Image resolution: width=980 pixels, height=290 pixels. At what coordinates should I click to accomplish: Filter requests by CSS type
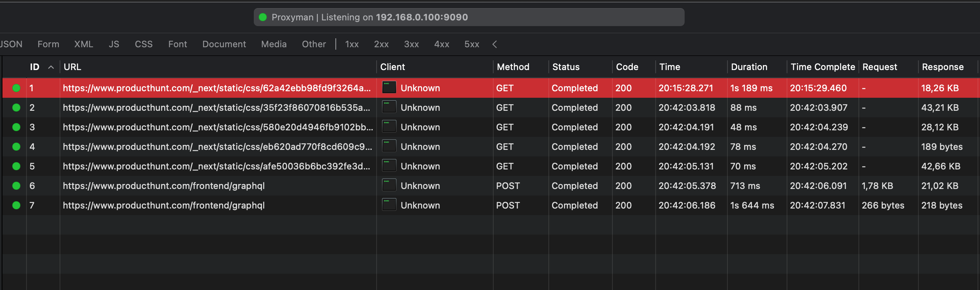pyautogui.click(x=144, y=44)
